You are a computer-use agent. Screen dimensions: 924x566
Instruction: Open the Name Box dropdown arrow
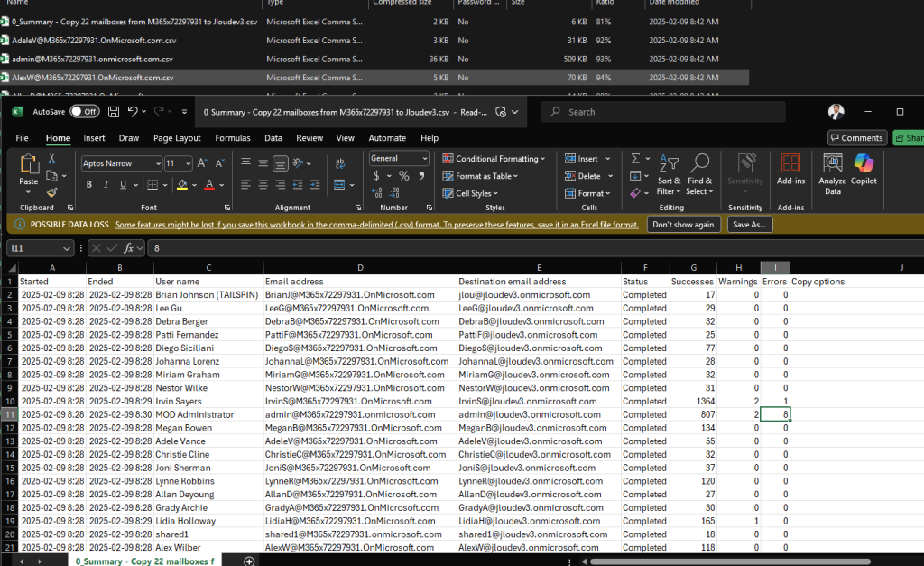[66, 248]
